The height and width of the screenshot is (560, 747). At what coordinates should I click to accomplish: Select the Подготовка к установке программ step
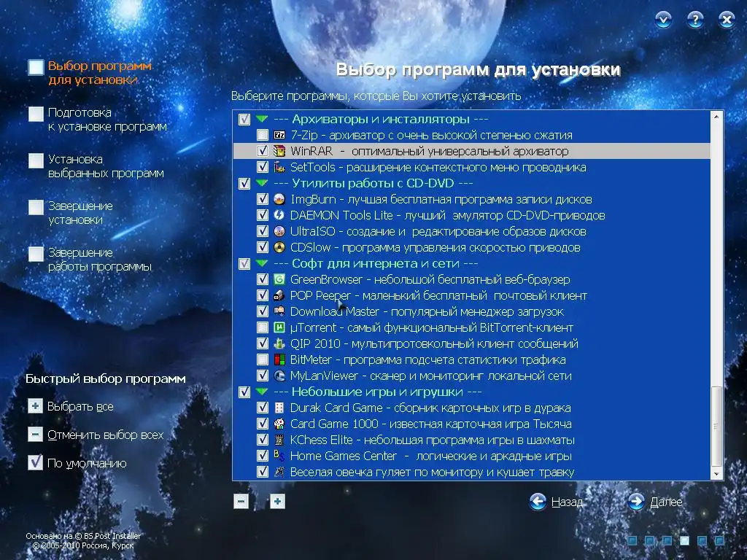pos(98,120)
